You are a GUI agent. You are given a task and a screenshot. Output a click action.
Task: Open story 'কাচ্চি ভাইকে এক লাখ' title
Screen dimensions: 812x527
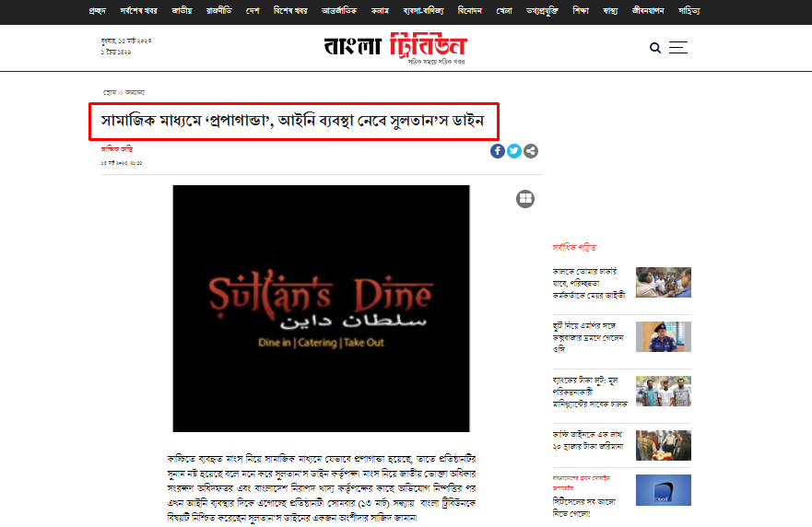click(588, 440)
